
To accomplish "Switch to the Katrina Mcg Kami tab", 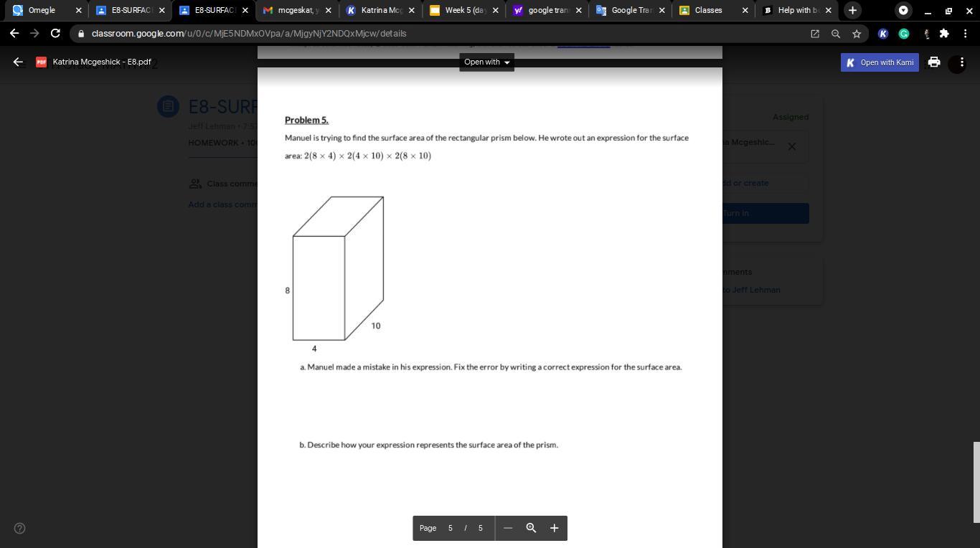I will pyautogui.click(x=380, y=10).
